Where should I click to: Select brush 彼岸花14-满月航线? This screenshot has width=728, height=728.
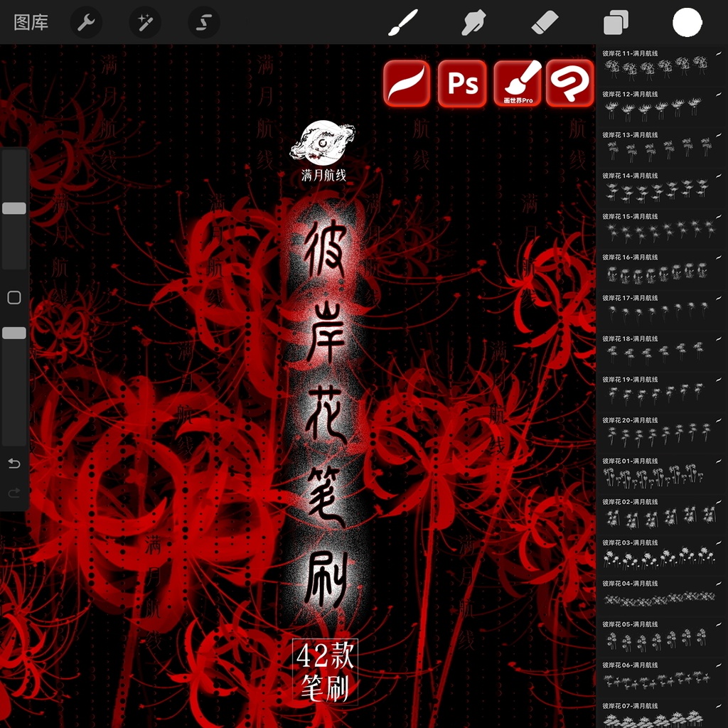(x=662, y=188)
